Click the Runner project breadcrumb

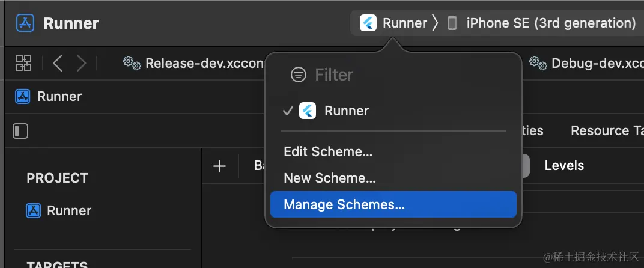click(59, 96)
